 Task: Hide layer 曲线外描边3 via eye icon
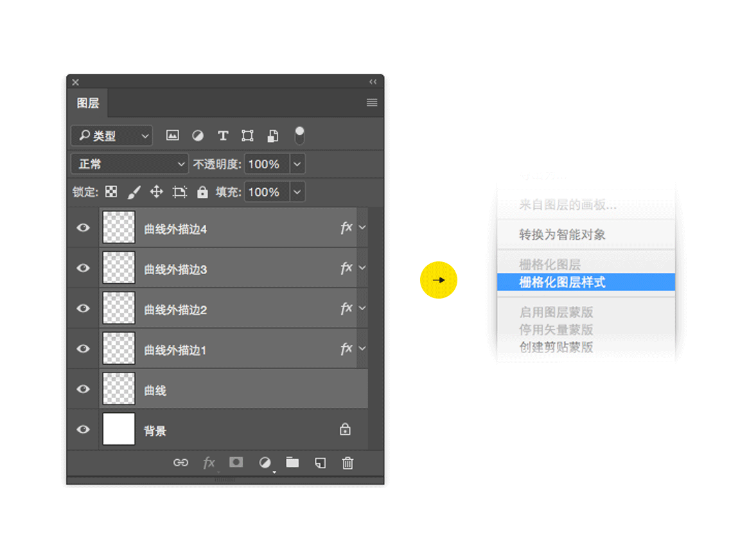[x=83, y=268]
